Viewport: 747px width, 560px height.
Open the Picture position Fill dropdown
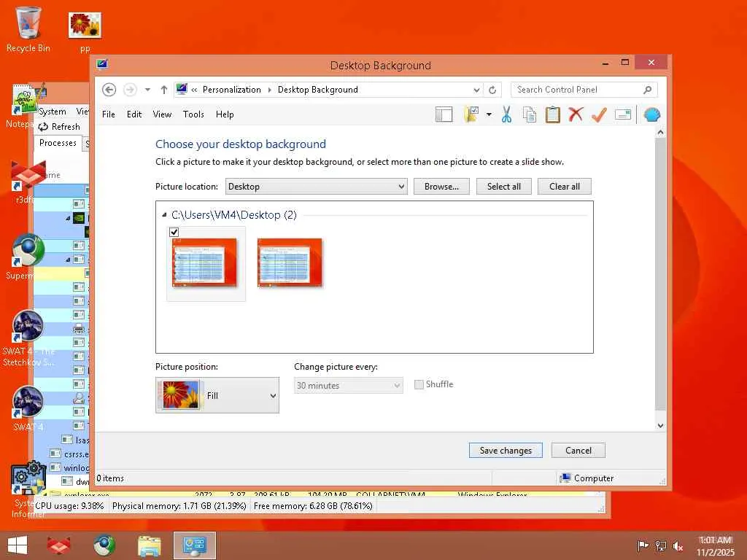click(217, 395)
